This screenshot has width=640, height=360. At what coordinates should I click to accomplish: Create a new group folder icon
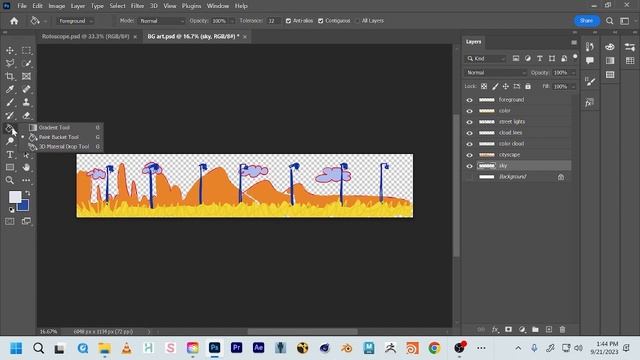pyautogui.click(x=535, y=329)
